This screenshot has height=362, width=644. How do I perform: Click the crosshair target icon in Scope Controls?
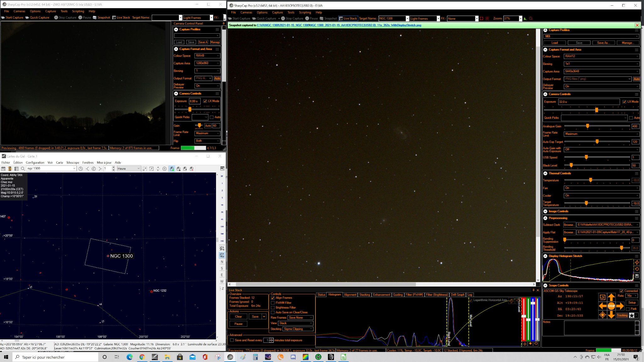602,315
